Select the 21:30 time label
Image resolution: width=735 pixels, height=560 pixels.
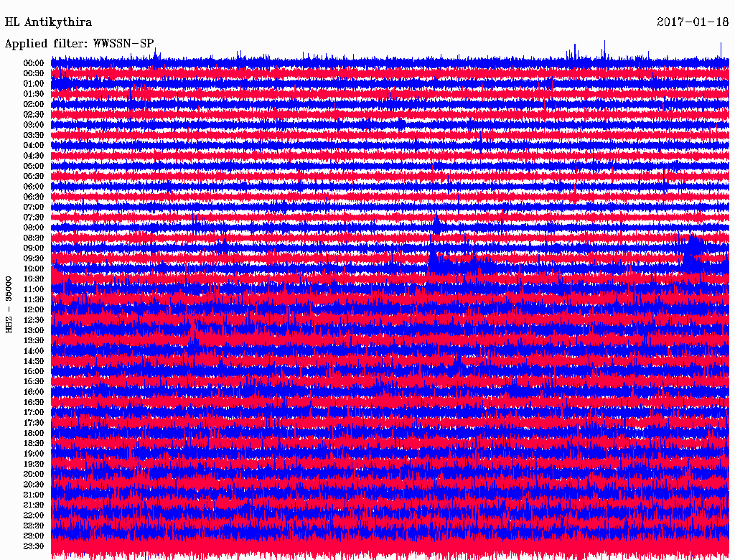pyautogui.click(x=34, y=505)
